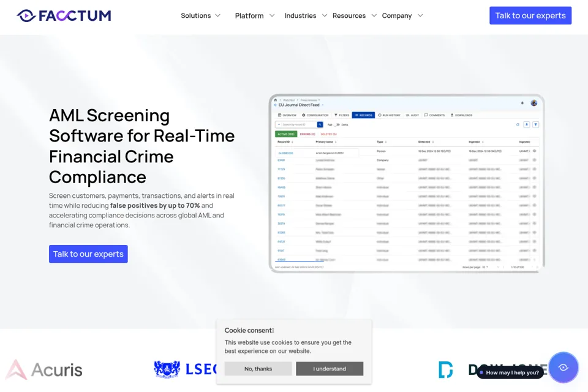Open the chat assistant eye icon
The image size is (588, 392).
563,367
